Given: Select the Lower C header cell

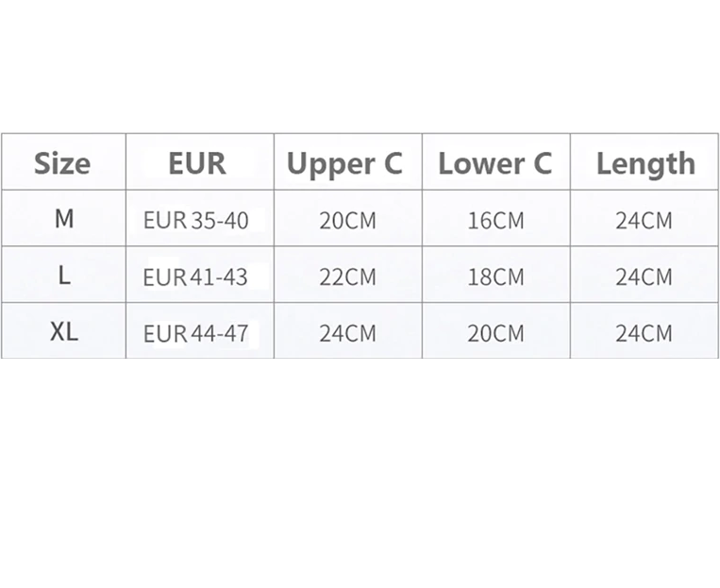Looking at the screenshot, I should tap(494, 163).
